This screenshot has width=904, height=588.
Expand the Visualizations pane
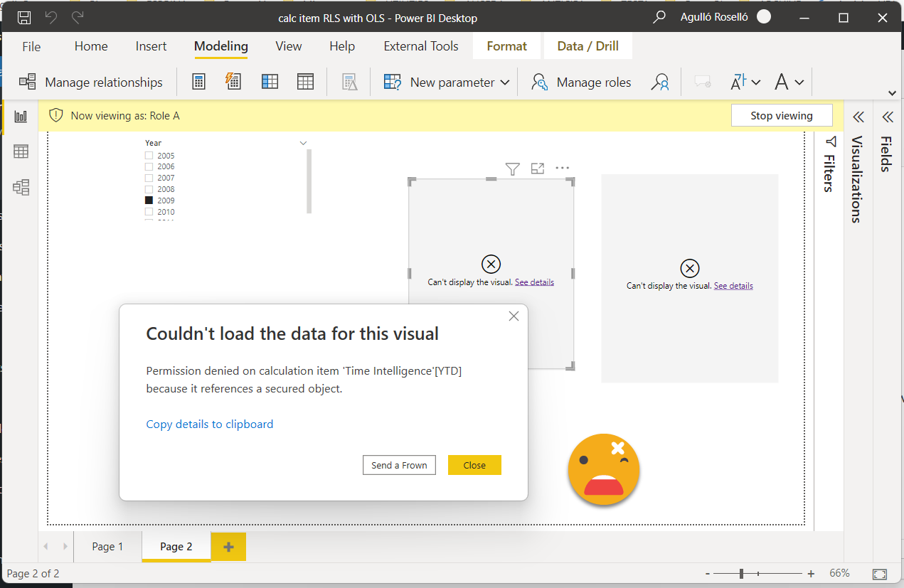coord(858,117)
